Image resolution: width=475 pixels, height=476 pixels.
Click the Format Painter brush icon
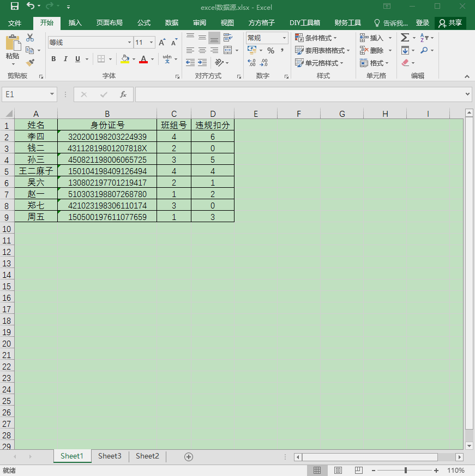30,63
